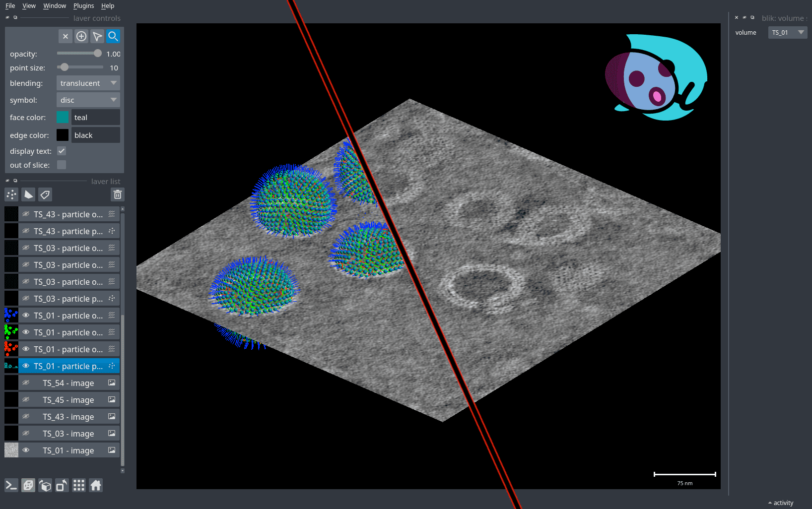Click the points type icon on TS_03 particle p... row
The width and height of the screenshot is (812, 509).
112,299
